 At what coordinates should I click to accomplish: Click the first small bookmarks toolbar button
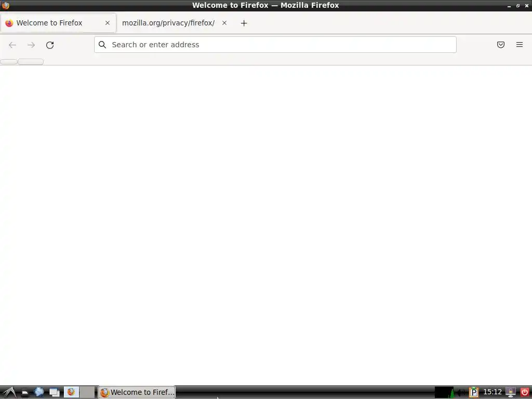[x=9, y=62]
